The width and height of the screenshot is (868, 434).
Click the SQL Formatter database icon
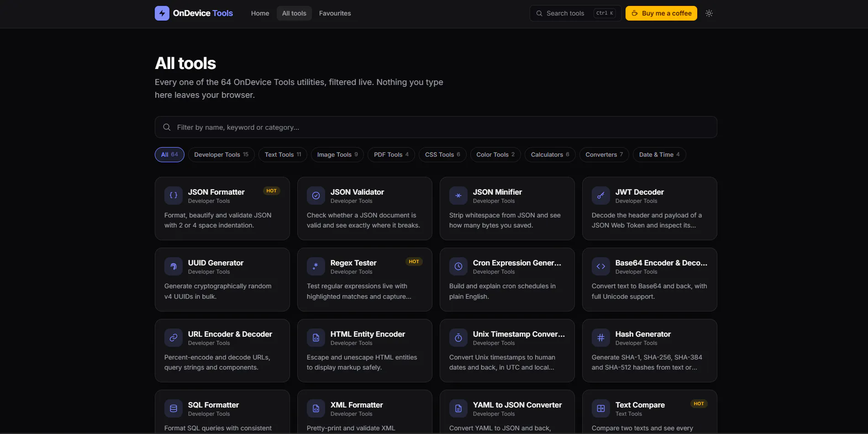[x=174, y=408]
